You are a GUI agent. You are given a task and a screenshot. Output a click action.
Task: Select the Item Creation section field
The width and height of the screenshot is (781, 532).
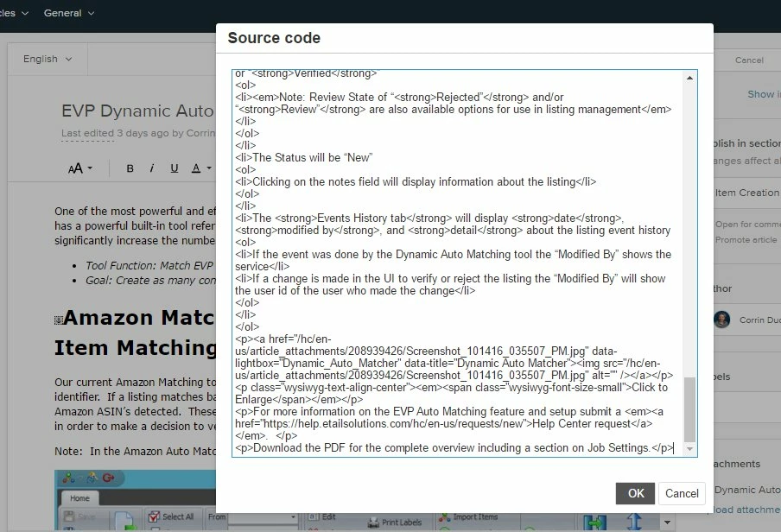[747, 193]
